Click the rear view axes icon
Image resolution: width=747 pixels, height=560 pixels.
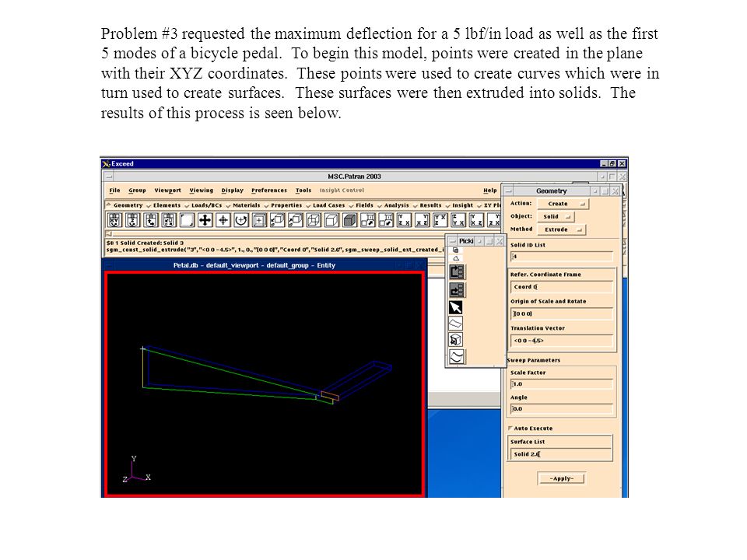click(422, 220)
